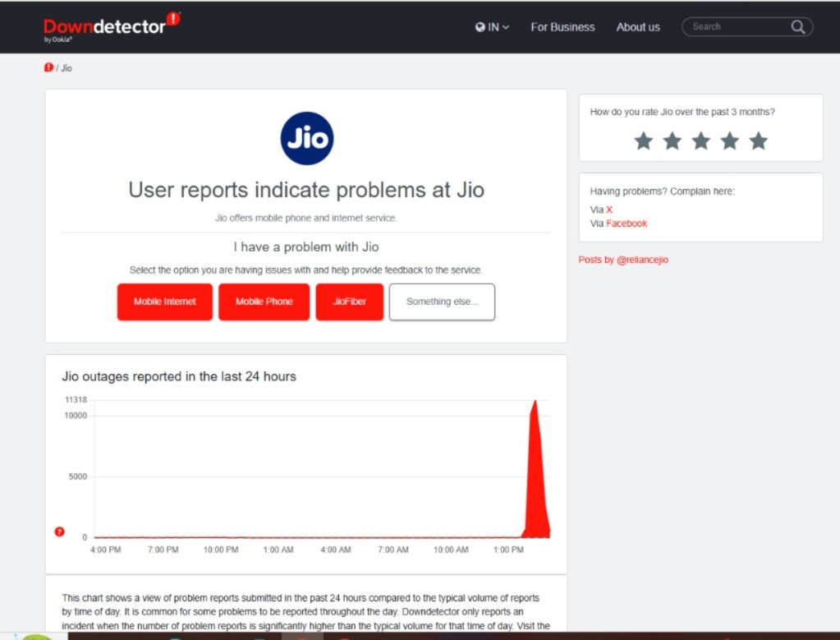Viewport: 840px width, 640px height.
Task: Click the search magnifier icon
Action: pos(798,27)
